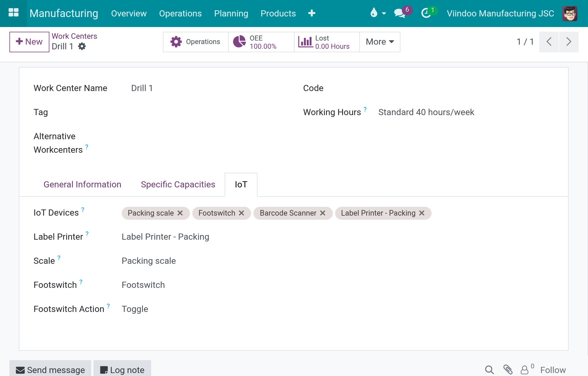Remove Barcode Scanner device tag
Screen dimensions: 588x376
pos(323,213)
